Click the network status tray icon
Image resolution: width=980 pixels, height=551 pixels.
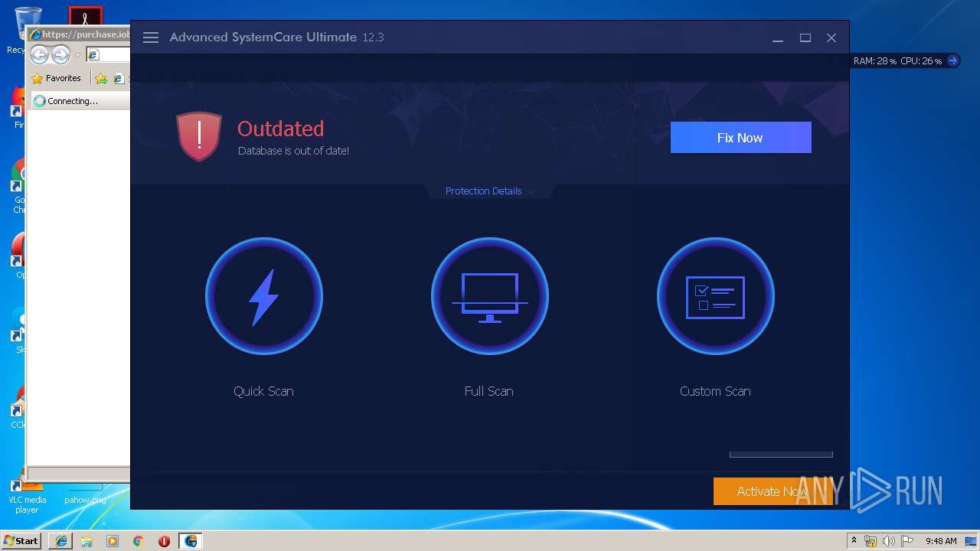coord(871,541)
